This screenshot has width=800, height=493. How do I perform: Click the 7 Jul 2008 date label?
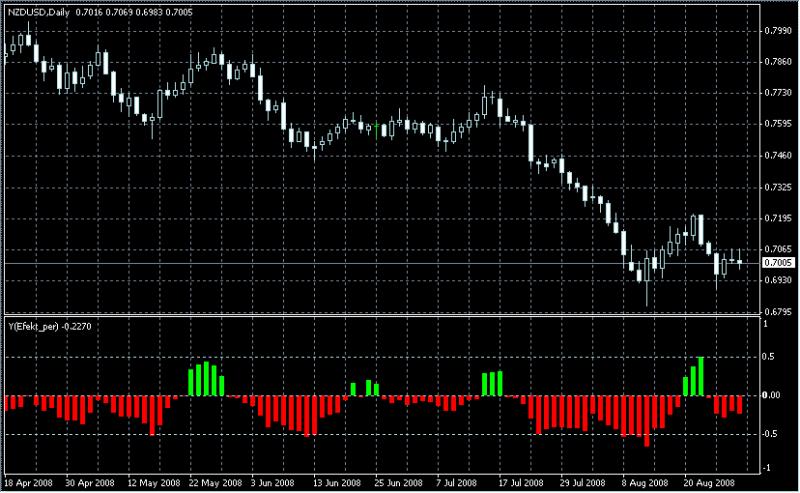pyautogui.click(x=456, y=483)
